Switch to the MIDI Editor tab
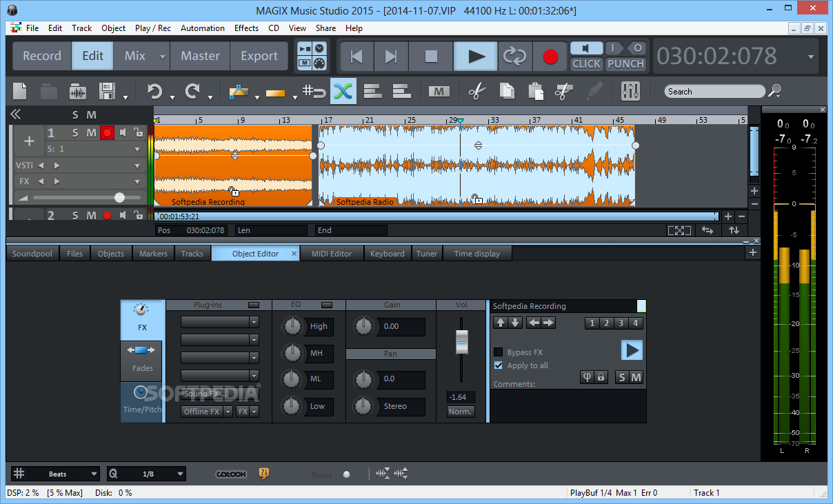This screenshot has width=833, height=504. 332,254
